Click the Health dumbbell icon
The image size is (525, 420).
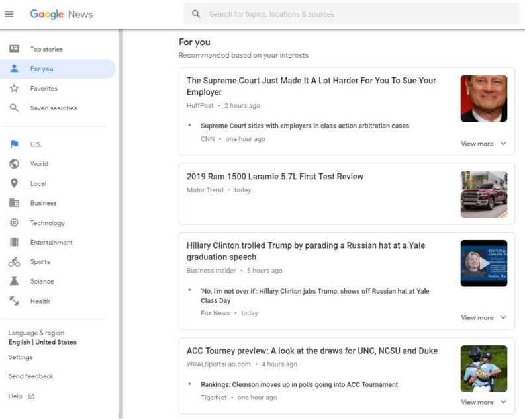(x=14, y=301)
